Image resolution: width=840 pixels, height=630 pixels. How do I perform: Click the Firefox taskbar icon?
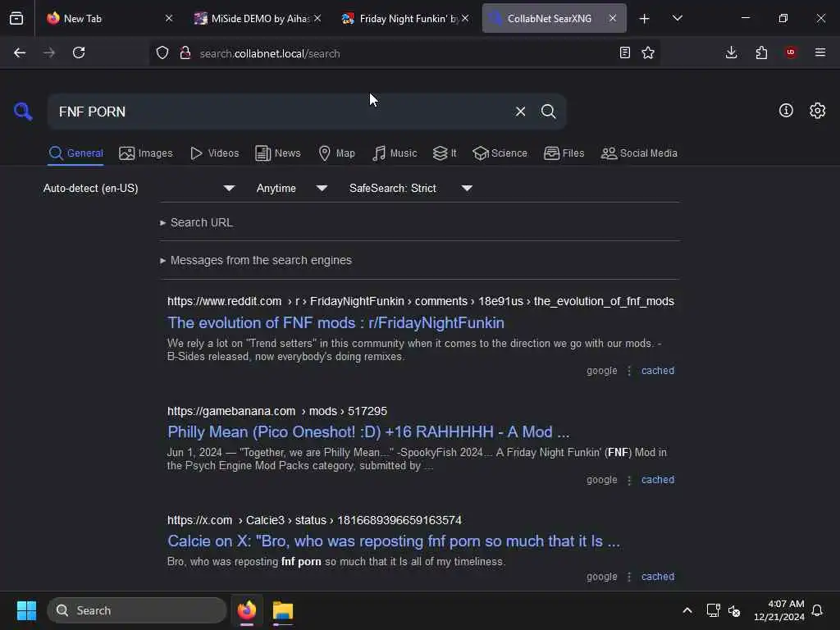247,610
